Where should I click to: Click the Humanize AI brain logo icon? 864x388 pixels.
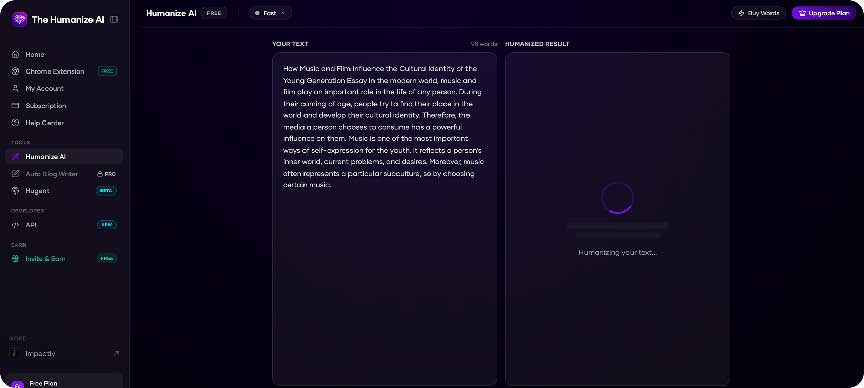pos(19,19)
